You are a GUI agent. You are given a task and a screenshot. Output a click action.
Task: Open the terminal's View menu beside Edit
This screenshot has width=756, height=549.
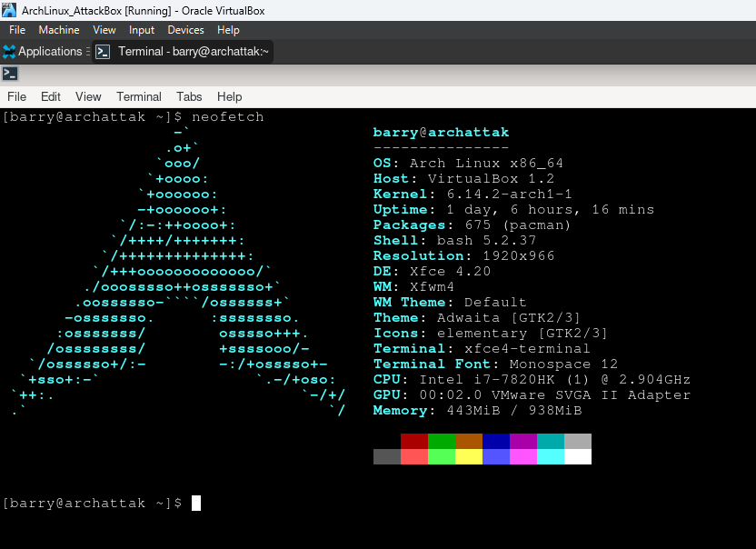coord(88,97)
